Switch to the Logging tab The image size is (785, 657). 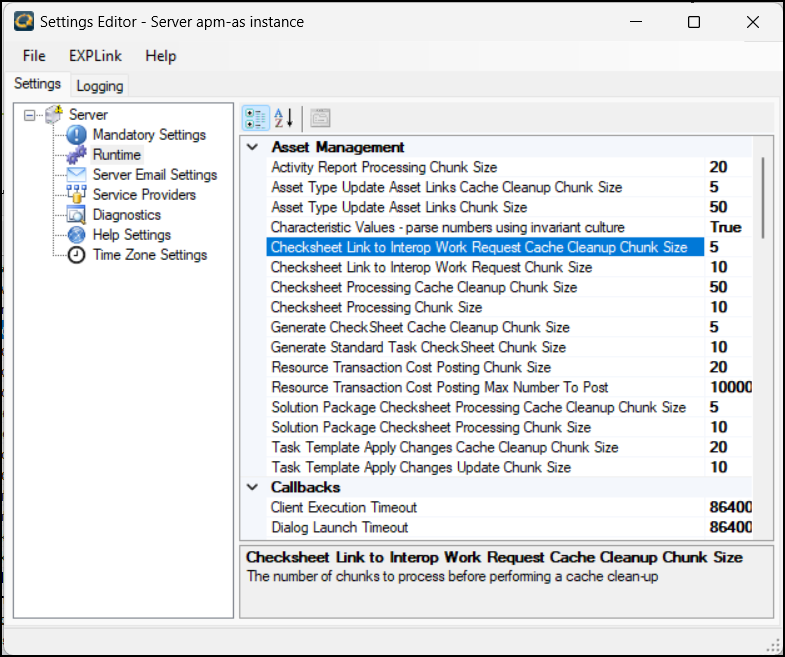click(100, 86)
